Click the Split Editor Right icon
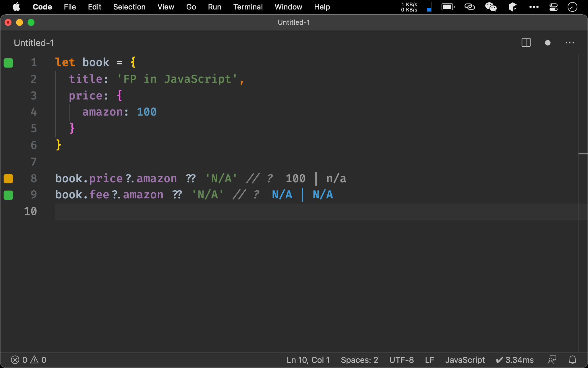Viewport: 588px width, 368px height. [x=526, y=43]
